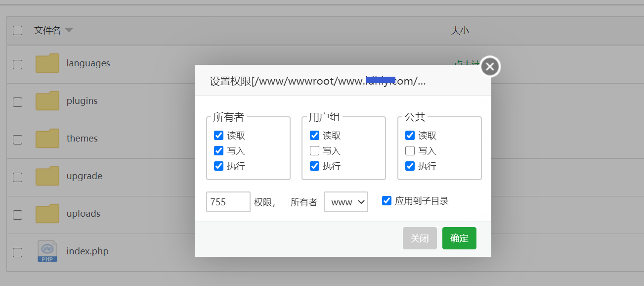
Task: Click the green link in the 大小 column
Action: click(467, 63)
